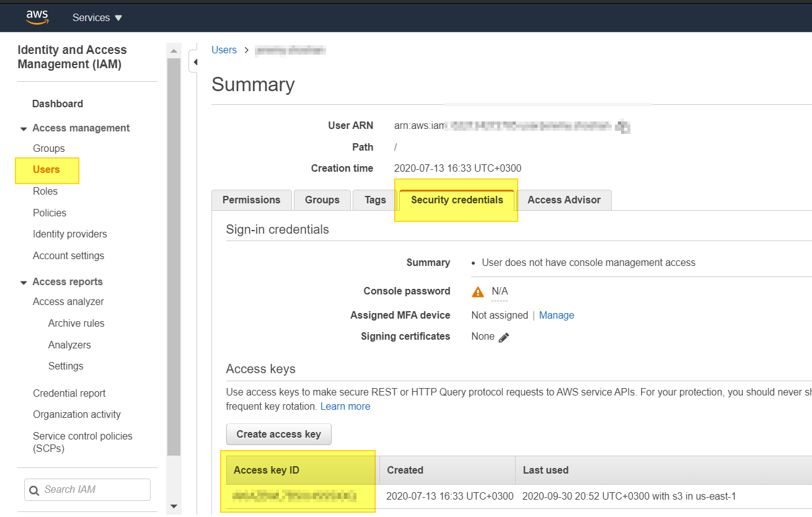Screen dimensions: 812x517
Task: Click the AWS logo icon
Action: 37,17
